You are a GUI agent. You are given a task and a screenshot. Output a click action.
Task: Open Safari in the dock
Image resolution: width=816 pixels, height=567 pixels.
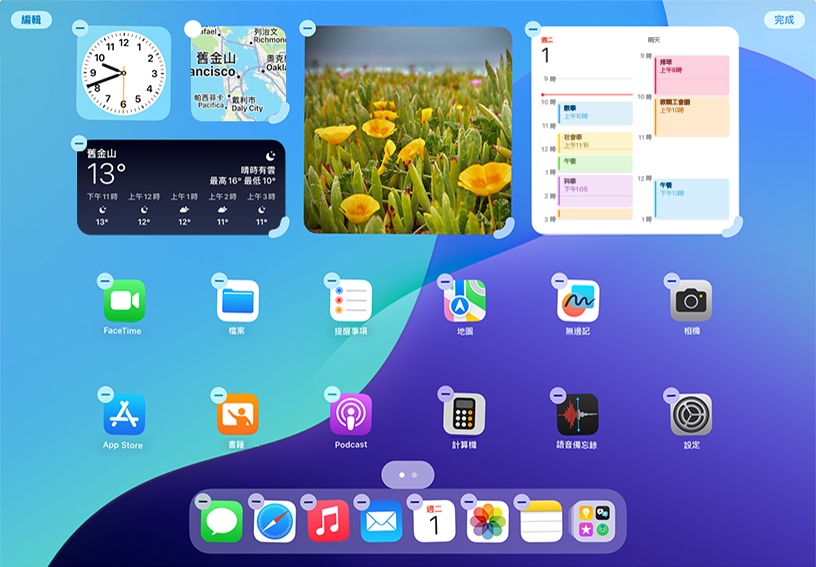click(x=275, y=522)
